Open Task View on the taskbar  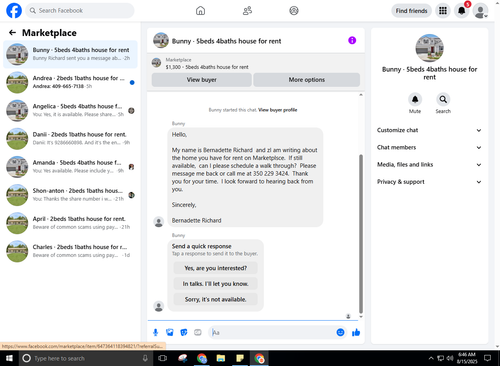(163, 358)
